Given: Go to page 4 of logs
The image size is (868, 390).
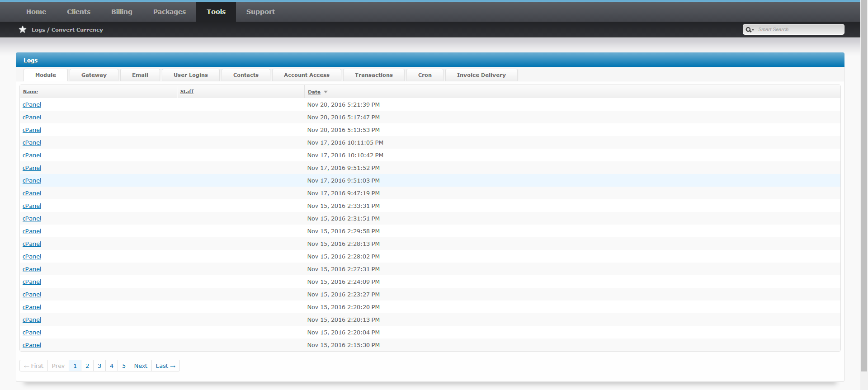Looking at the screenshot, I should click(x=112, y=366).
